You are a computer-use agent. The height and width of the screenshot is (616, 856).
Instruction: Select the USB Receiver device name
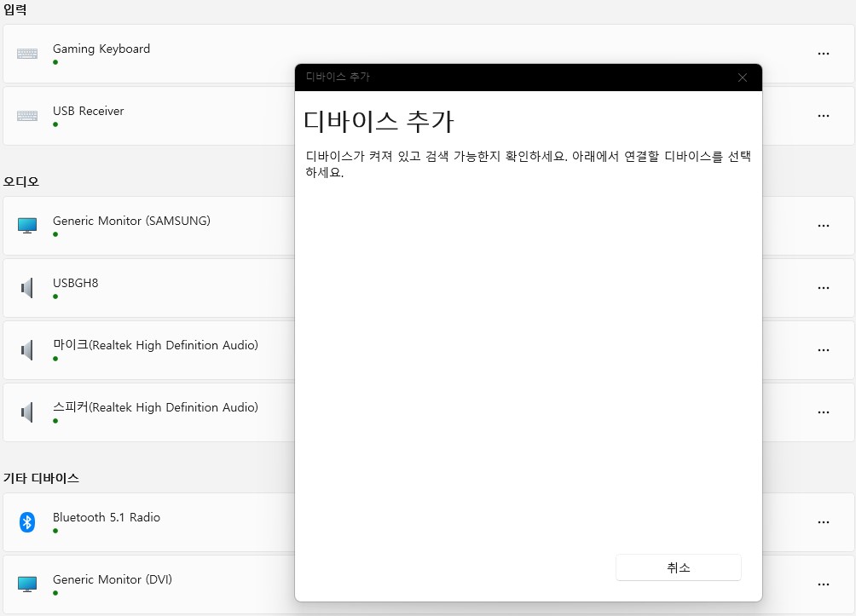88,111
